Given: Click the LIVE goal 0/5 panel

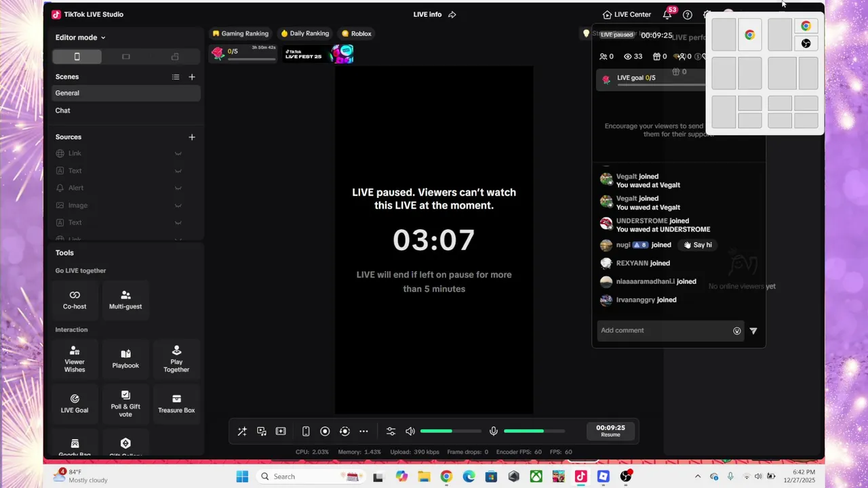Looking at the screenshot, I should coord(651,79).
